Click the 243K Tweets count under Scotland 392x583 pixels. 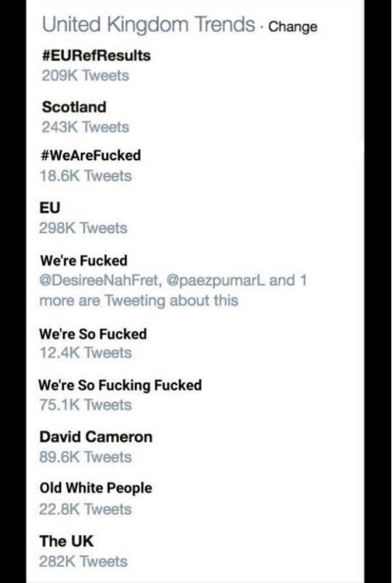pyautogui.click(x=86, y=128)
